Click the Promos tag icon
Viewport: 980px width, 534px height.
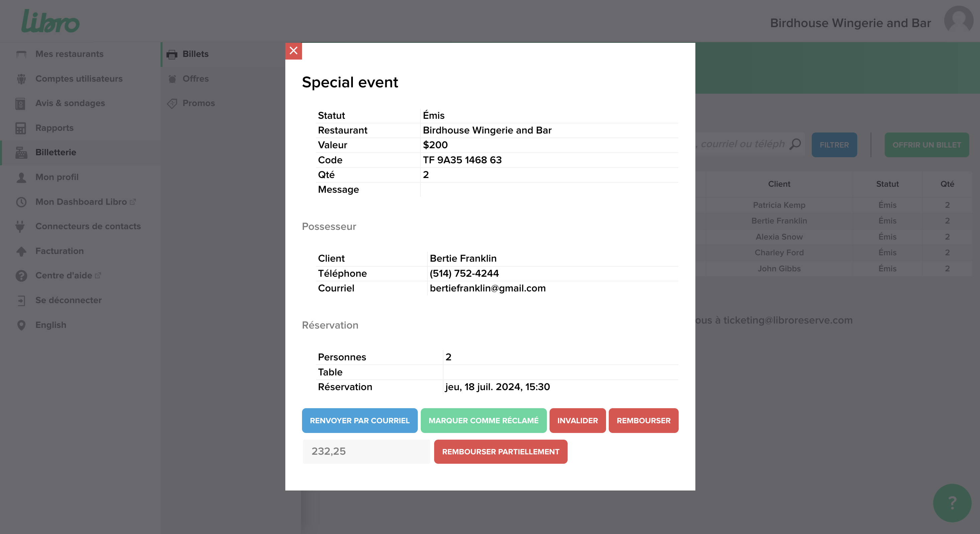(x=172, y=103)
